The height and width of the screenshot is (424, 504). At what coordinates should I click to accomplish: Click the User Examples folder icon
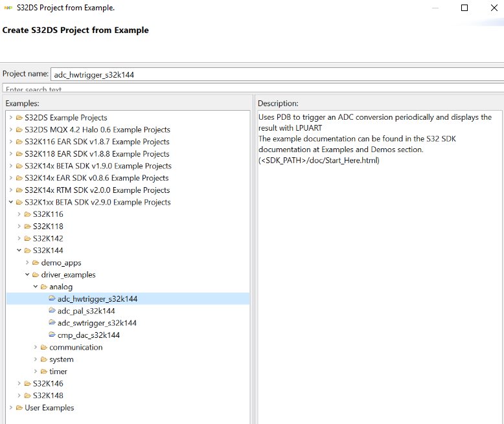(x=19, y=408)
